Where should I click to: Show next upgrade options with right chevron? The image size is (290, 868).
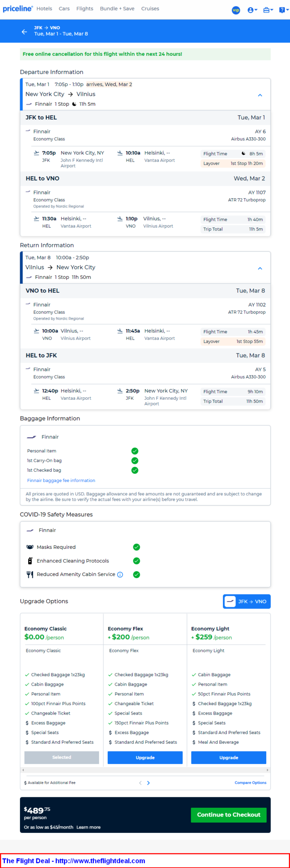coord(148,783)
